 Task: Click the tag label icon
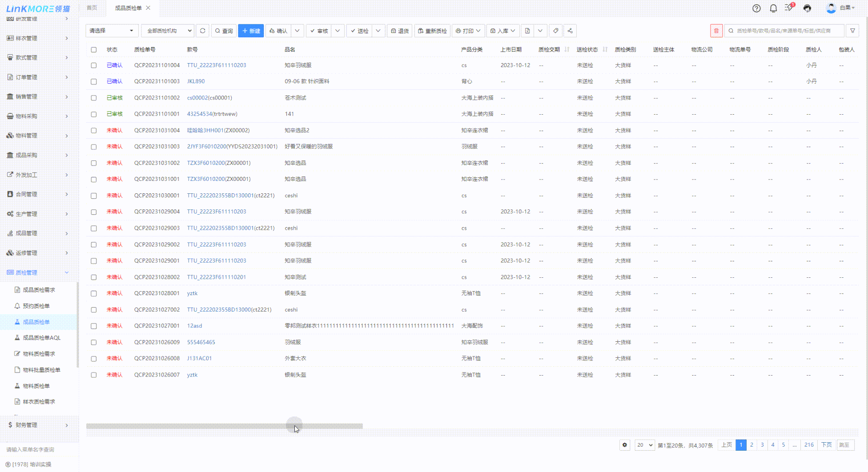[555, 31]
